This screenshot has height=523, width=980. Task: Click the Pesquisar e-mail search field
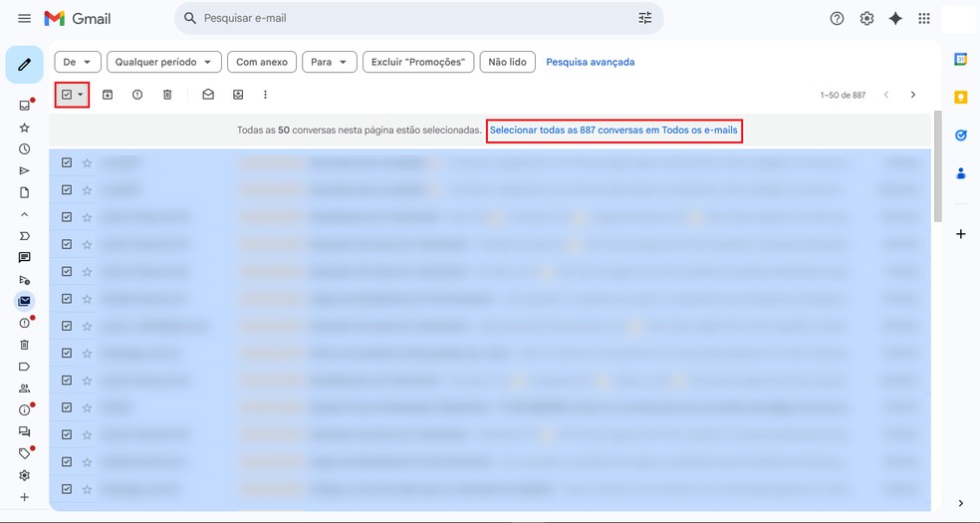click(418, 18)
